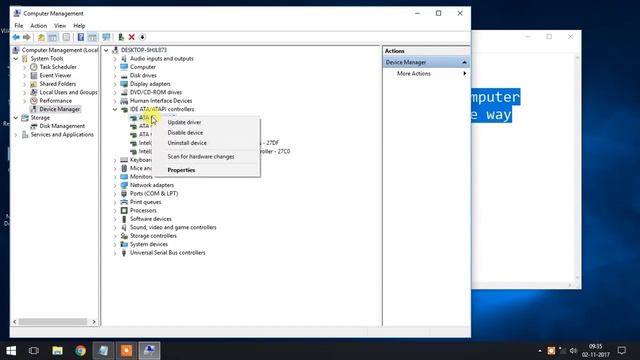Expand the Network adapters category
Viewport: 640px width, 360px height.
115,185
